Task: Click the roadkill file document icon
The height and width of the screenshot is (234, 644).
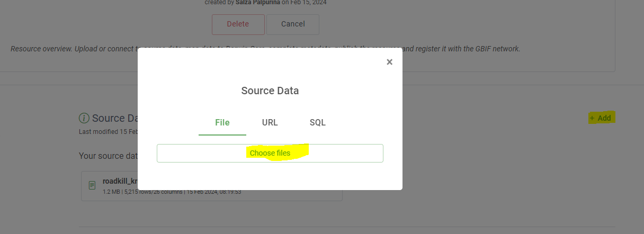Action: [x=92, y=185]
